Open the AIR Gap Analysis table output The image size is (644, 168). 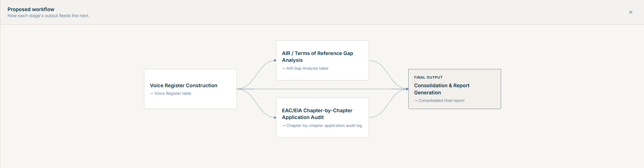tap(307, 68)
